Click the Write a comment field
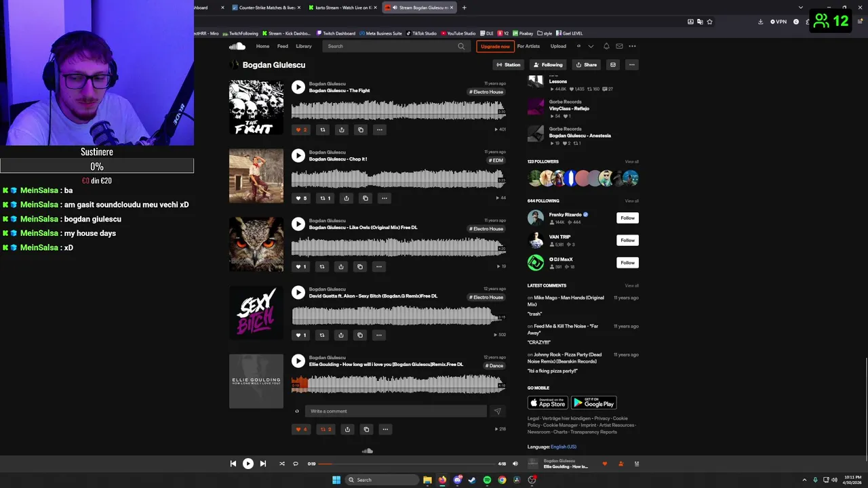 point(395,411)
